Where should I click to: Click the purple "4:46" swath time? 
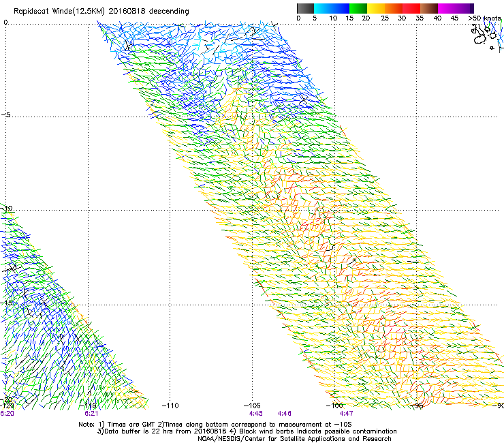click(285, 414)
